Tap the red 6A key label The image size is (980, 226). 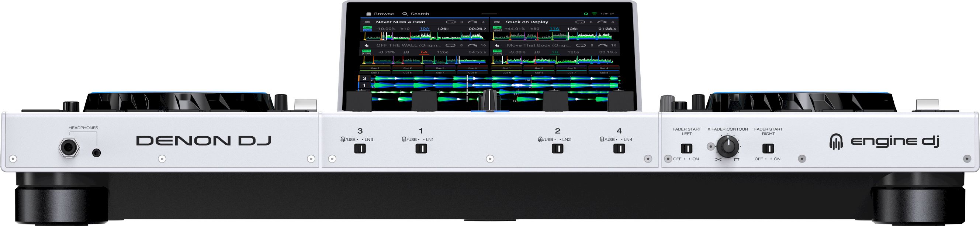[424, 52]
